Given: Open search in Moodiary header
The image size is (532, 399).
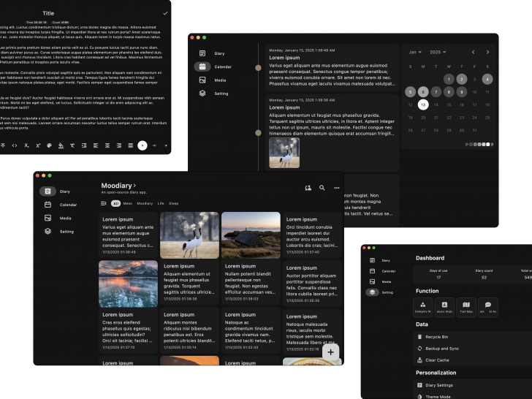Looking at the screenshot, I should [322, 188].
